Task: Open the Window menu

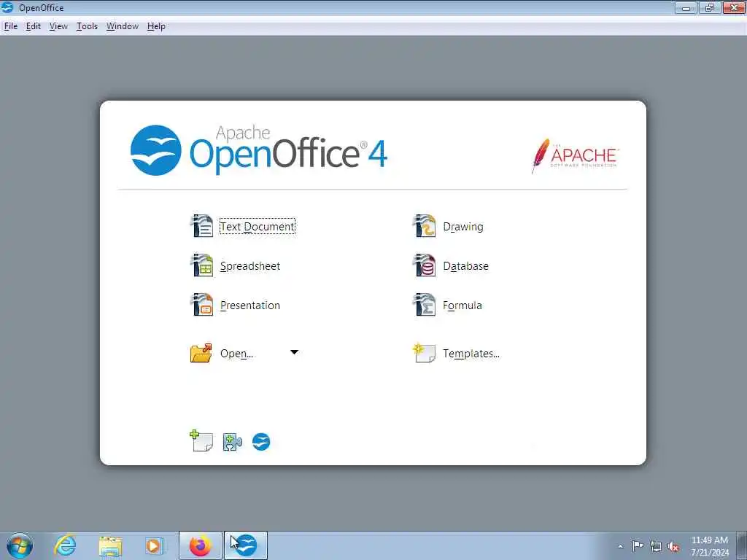Action: (123, 26)
